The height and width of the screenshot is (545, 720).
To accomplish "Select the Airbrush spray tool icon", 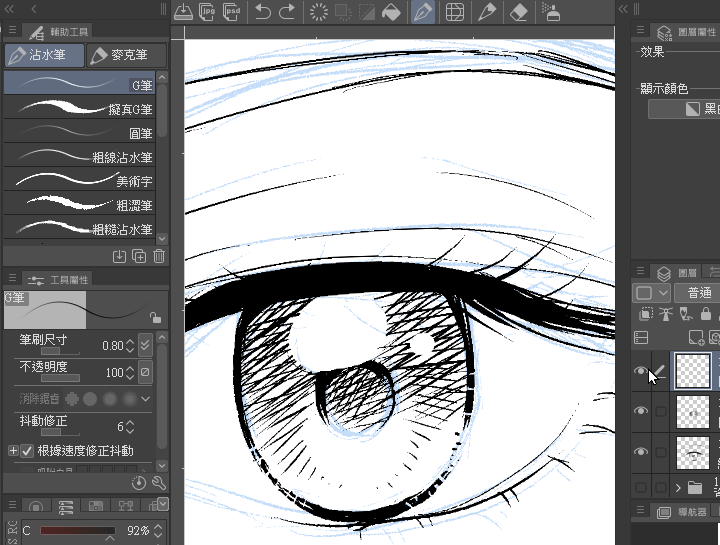I will [x=551, y=12].
